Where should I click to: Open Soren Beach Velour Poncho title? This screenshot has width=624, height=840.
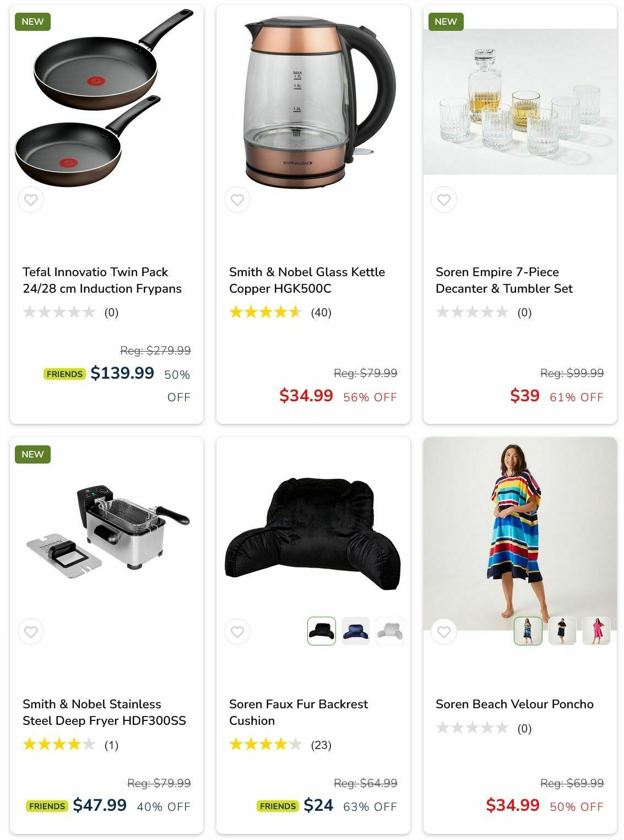pyautogui.click(x=514, y=704)
